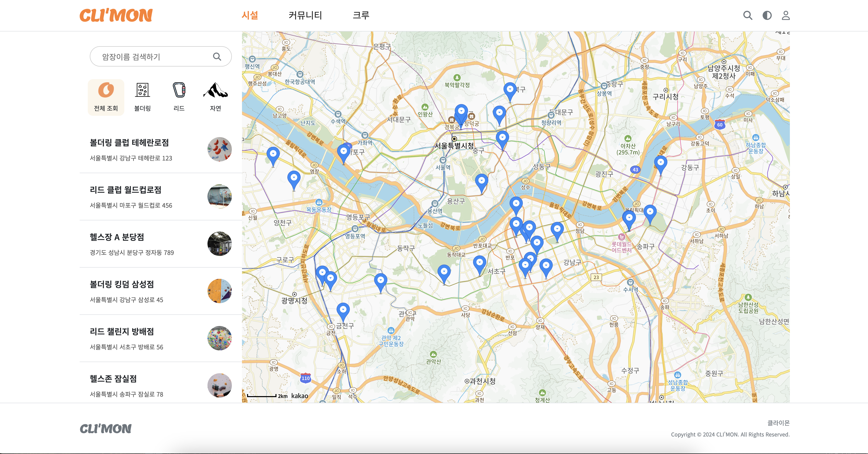
Task: Open the 크루 menu tab
Action: click(361, 15)
